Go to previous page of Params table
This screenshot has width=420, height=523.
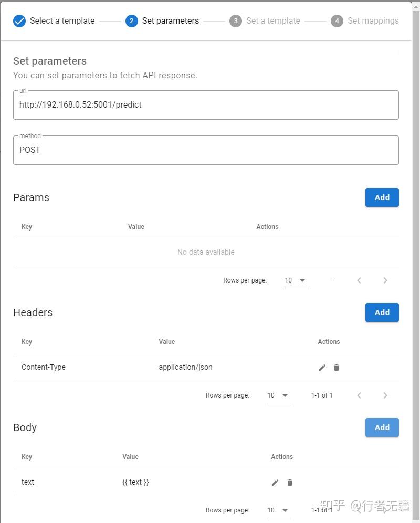click(359, 280)
